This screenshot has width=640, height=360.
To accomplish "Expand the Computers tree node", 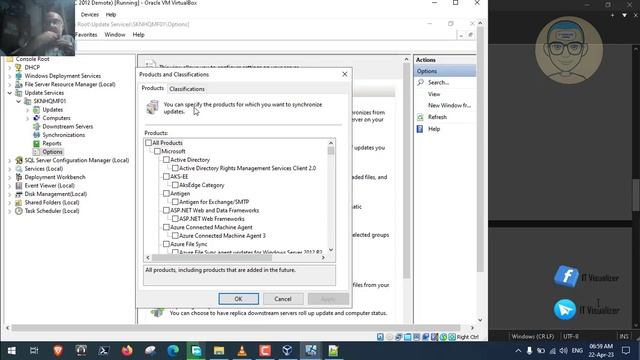I will point(28,118).
